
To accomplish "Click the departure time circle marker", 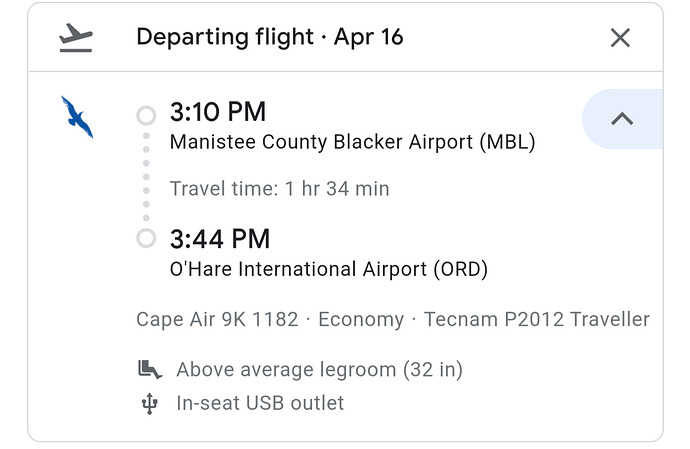I will [x=146, y=115].
